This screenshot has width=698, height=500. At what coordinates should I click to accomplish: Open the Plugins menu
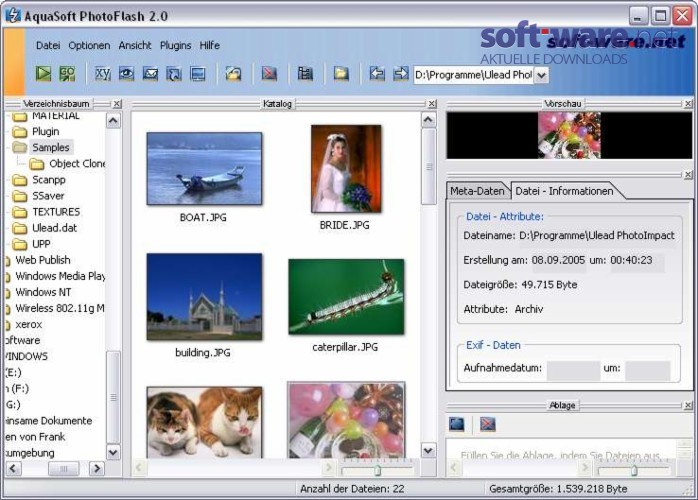pos(175,45)
